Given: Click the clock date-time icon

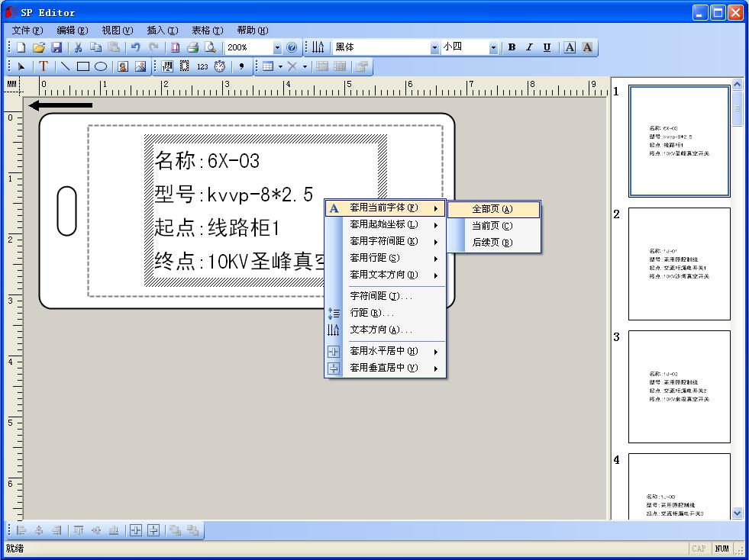Looking at the screenshot, I should coord(220,66).
